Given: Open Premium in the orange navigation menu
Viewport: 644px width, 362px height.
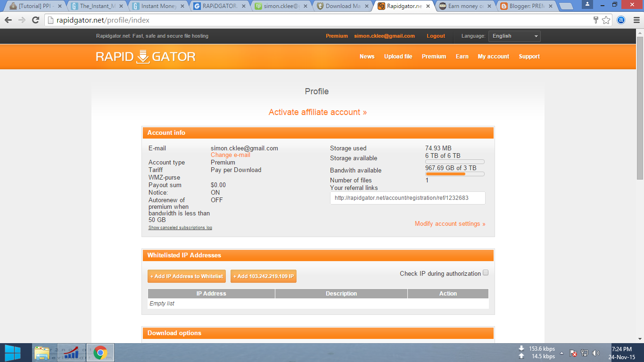Looking at the screenshot, I should (x=434, y=57).
